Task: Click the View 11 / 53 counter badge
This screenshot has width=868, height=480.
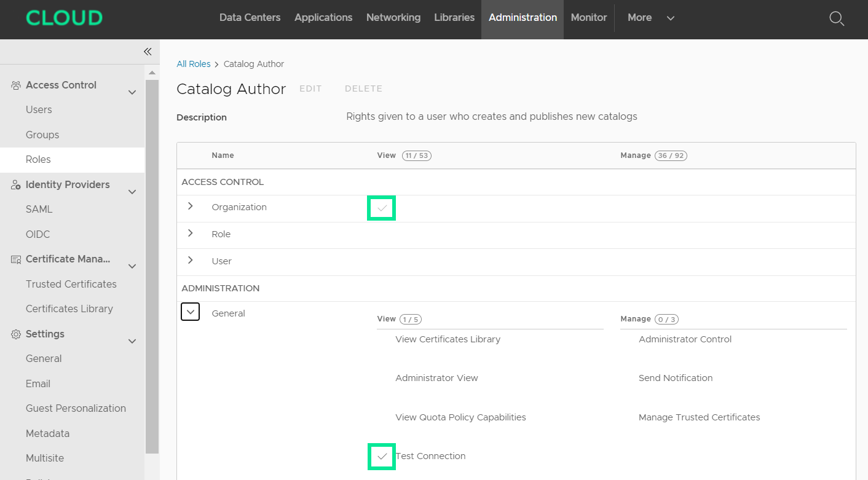Action: (417, 155)
